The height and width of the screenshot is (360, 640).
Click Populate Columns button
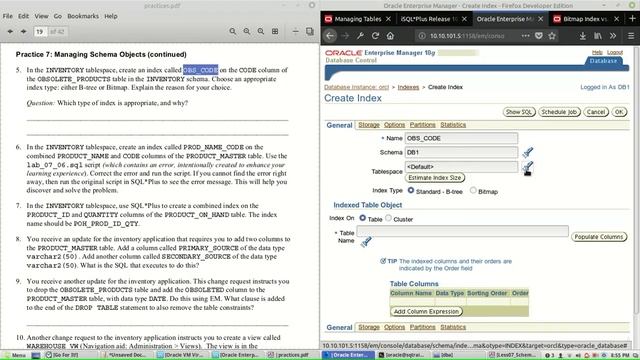pyautogui.click(x=599, y=237)
